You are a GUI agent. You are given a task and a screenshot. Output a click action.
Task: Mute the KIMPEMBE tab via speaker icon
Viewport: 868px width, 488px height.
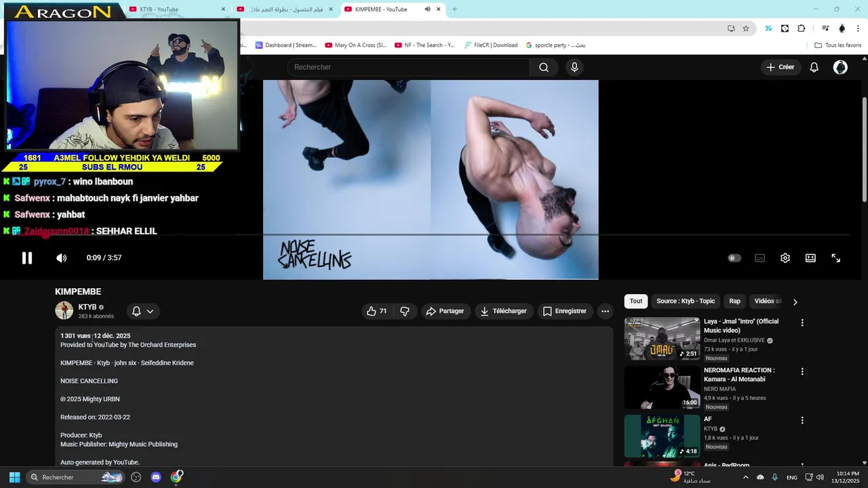(427, 9)
